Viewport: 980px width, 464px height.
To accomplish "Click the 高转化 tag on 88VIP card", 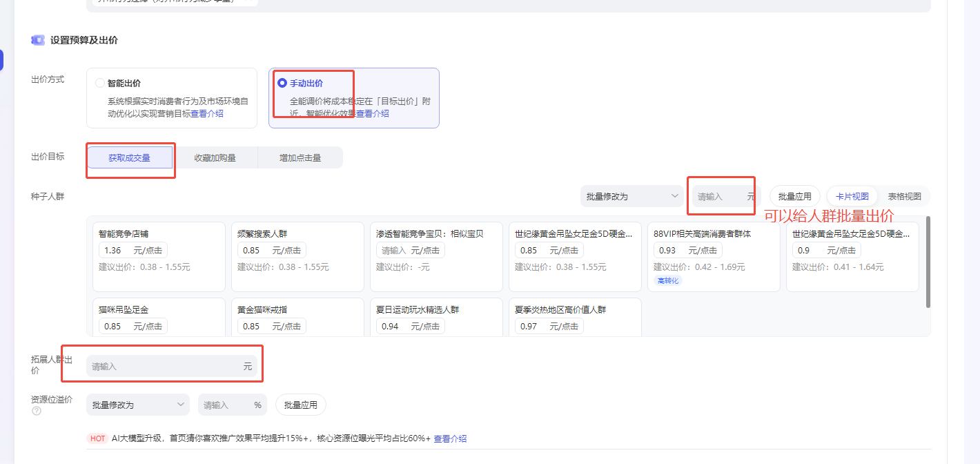I will point(667,280).
